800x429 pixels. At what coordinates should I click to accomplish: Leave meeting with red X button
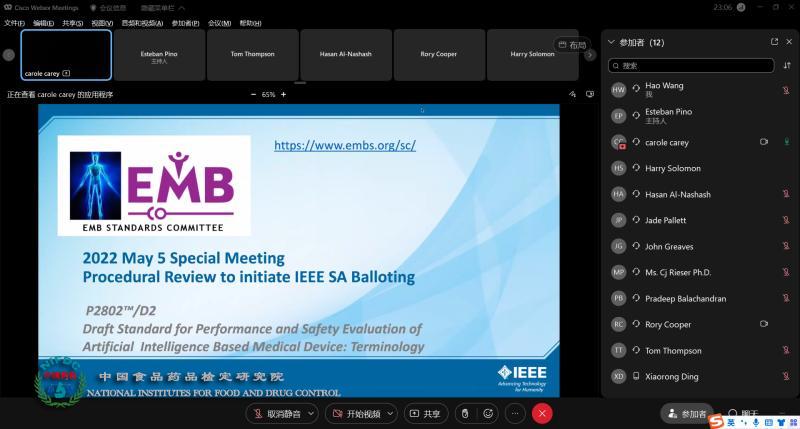(542, 414)
